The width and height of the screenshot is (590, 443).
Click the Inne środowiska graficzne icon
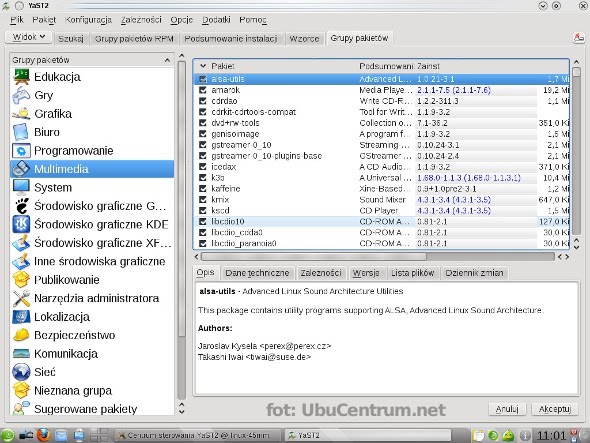[21, 261]
